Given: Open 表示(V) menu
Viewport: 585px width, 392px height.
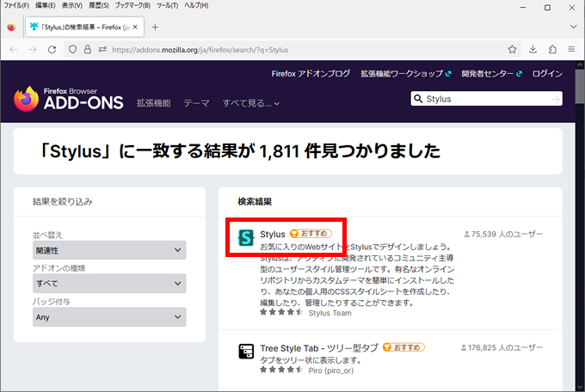Looking at the screenshot, I should (x=71, y=6).
